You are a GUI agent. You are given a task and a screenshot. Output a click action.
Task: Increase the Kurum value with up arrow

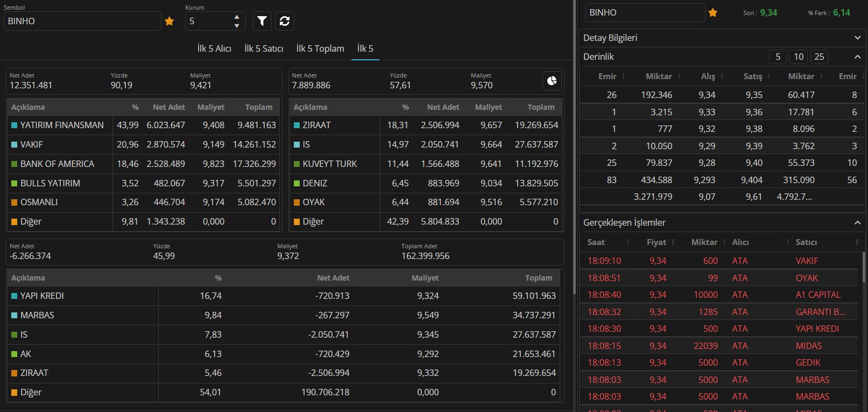[237, 17]
